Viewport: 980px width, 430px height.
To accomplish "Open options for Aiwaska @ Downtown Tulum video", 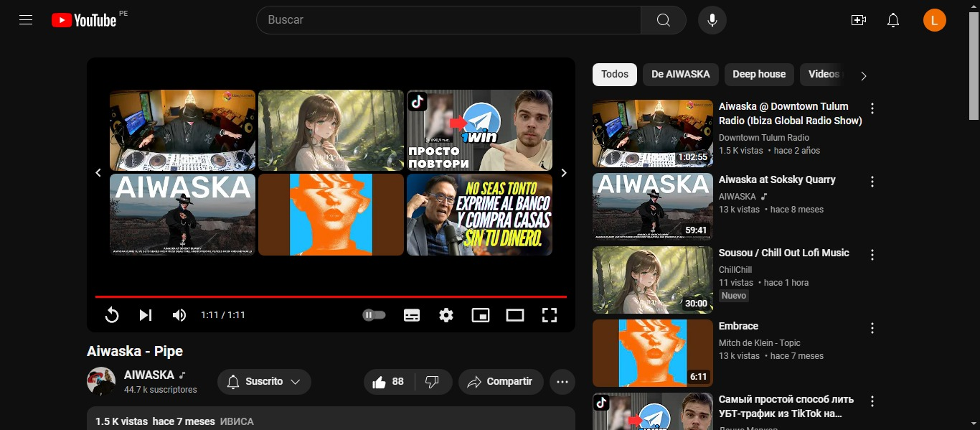I will pos(872,108).
